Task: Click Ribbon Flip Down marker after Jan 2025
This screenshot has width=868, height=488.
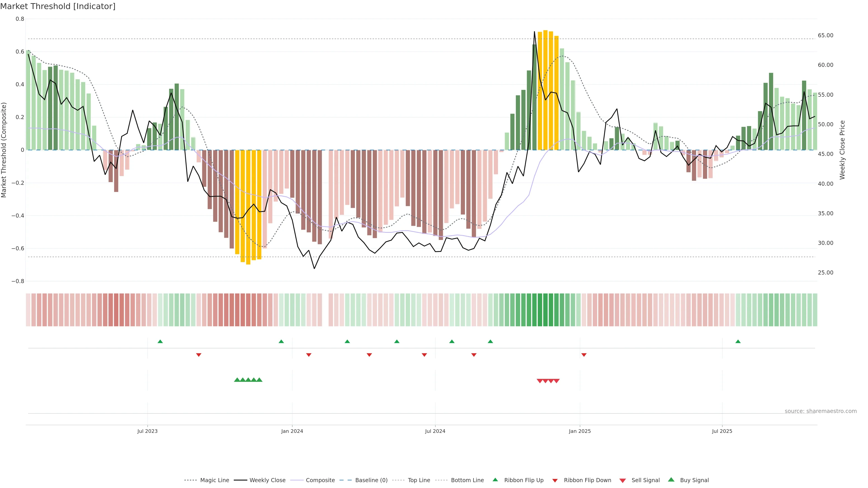Action: 584,355
